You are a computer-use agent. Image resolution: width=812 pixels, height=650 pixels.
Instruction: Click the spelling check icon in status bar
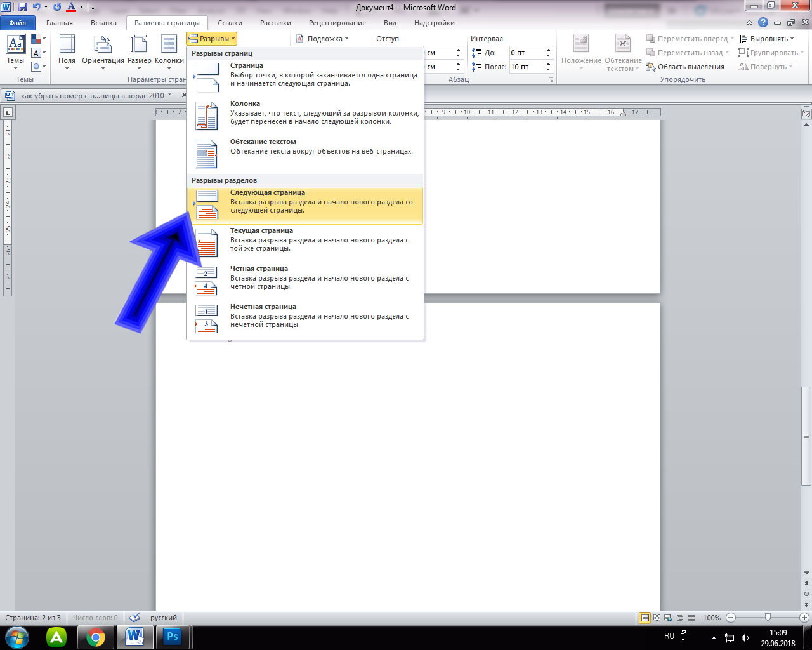(x=134, y=618)
